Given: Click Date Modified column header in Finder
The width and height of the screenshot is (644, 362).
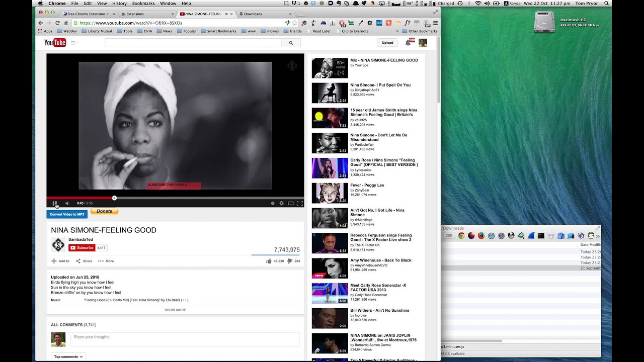Looking at the screenshot, I should click(591, 245).
